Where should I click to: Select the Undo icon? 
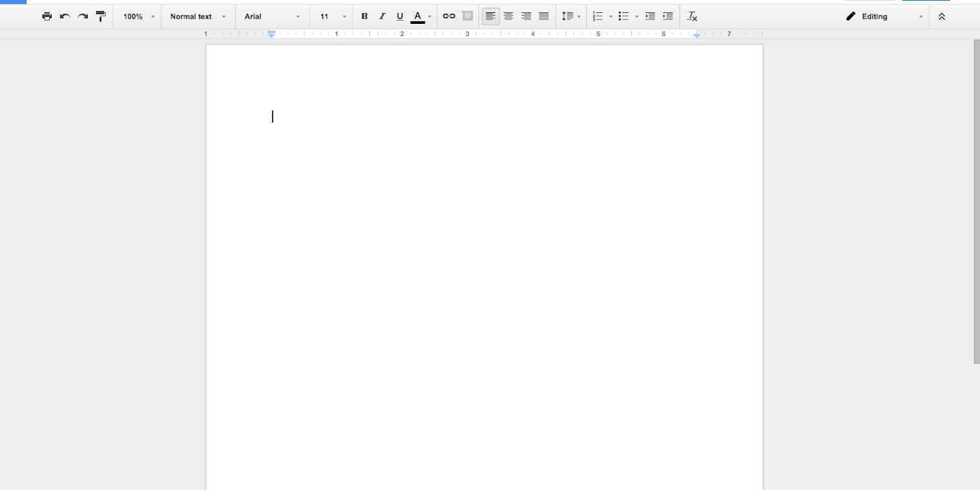click(x=64, y=16)
